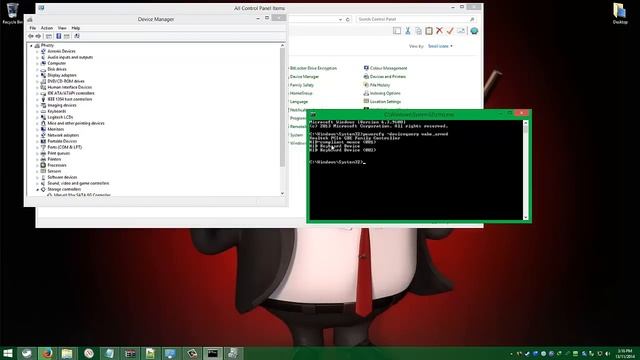This screenshot has height=360, width=640.
Task: Click the Search Control Panel input field
Action: coord(416,19)
